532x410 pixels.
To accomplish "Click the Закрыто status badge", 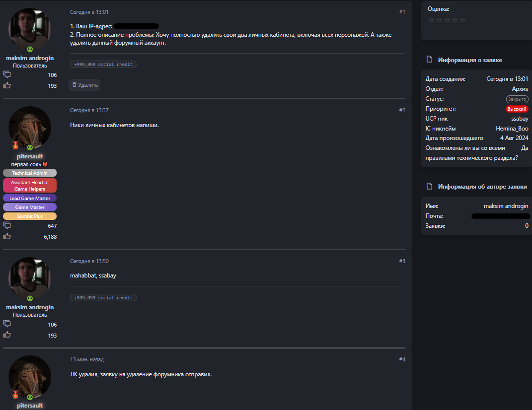I will point(517,99).
